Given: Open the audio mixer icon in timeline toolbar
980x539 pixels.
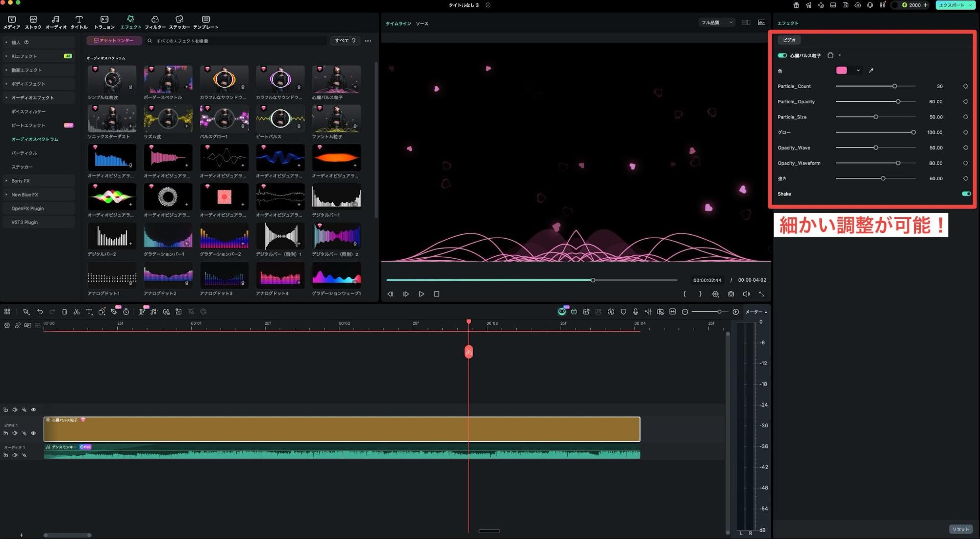Looking at the screenshot, I should 648,312.
